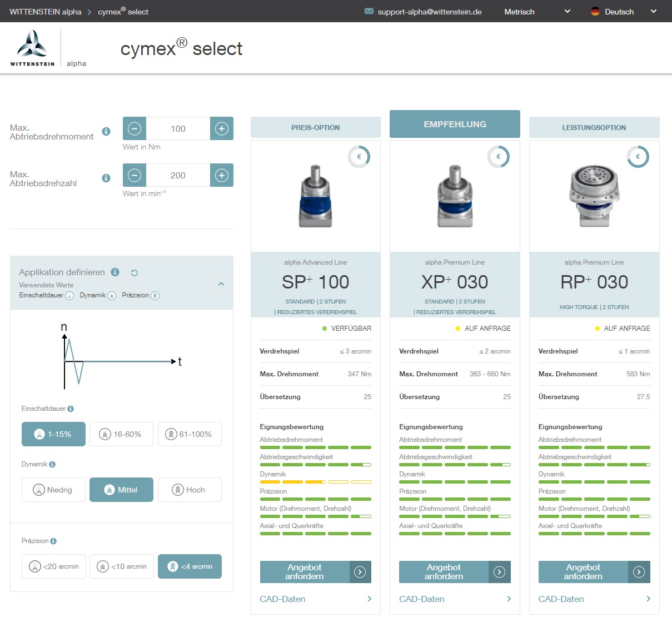672x617 pixels.
Task: Click euro price indicator on RP+ 030 card
Action: pos(638,157)
